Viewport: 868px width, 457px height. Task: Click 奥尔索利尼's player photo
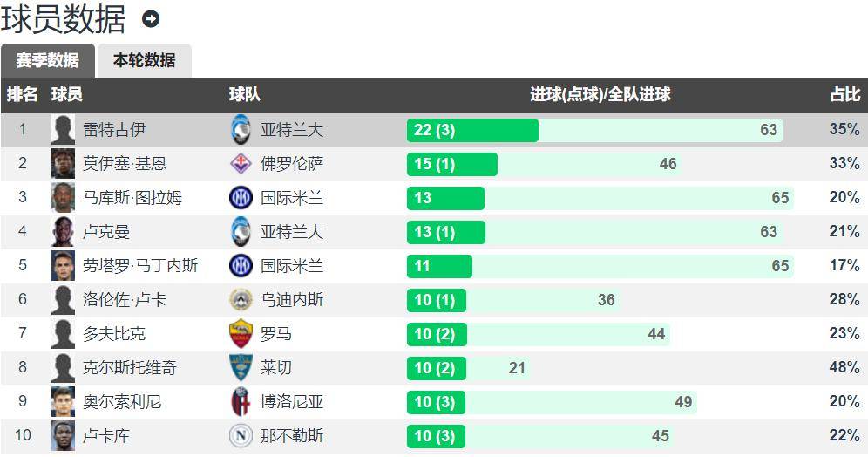pyautogui.click(x=63, y=401)
